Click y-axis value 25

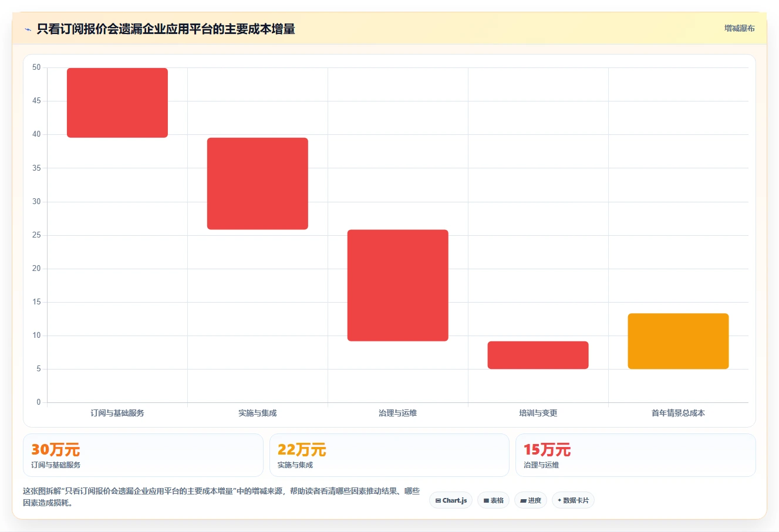click(36, 235)
